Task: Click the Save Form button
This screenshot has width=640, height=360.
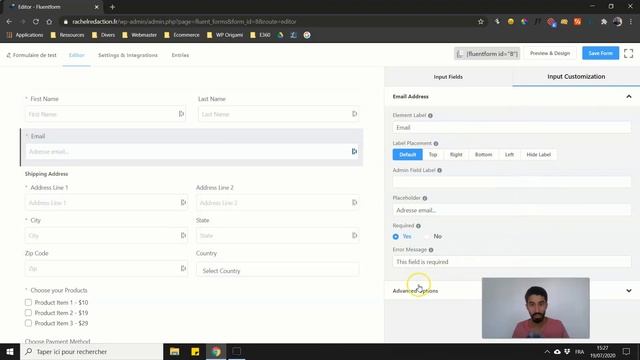Action: click(x=600, y=53)
